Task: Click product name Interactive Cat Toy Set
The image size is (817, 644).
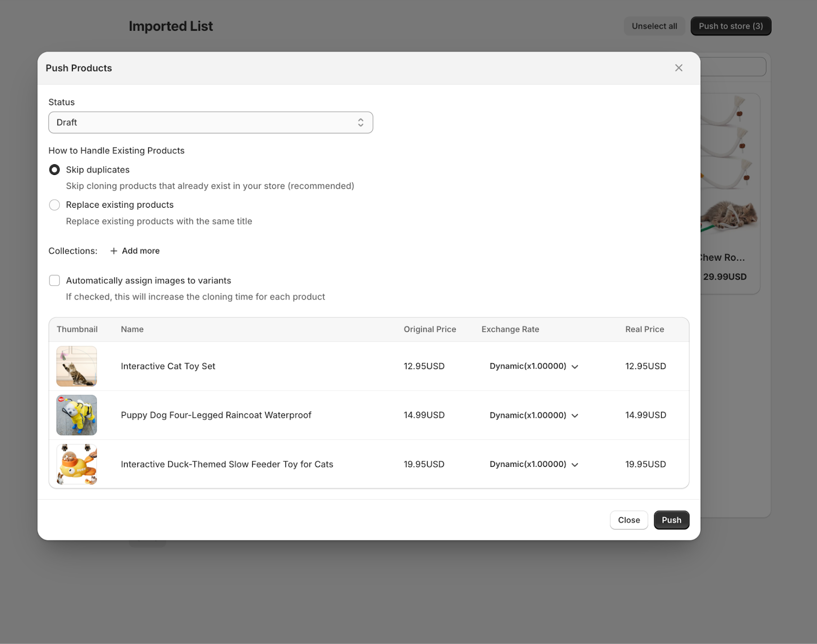Action: [x=168, y=366]
